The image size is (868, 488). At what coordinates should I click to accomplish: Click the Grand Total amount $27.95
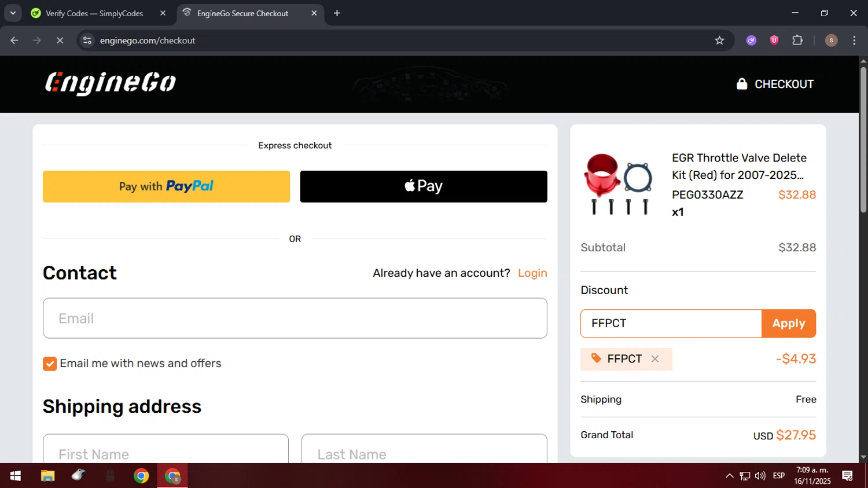pos(796,435)
